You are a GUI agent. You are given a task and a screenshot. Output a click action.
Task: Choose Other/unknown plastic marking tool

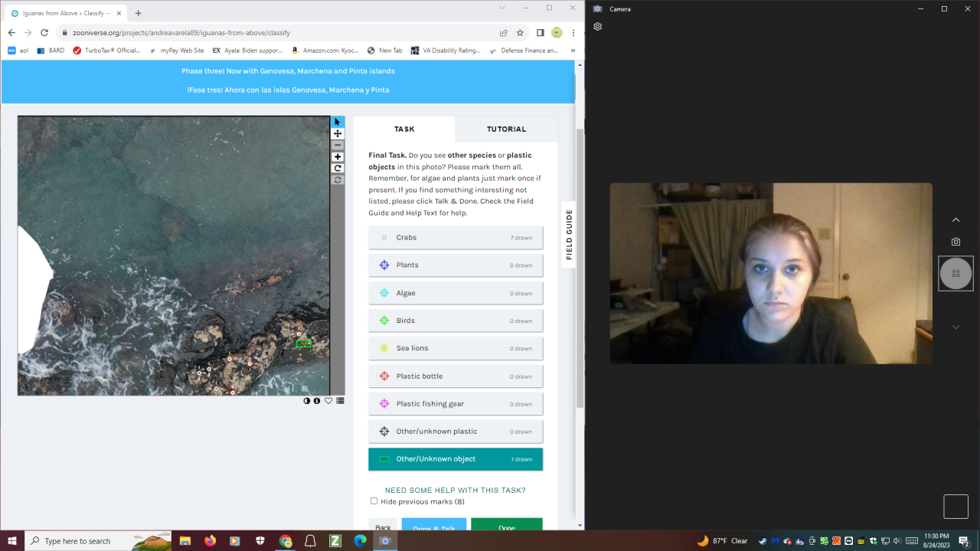[456, 432]
